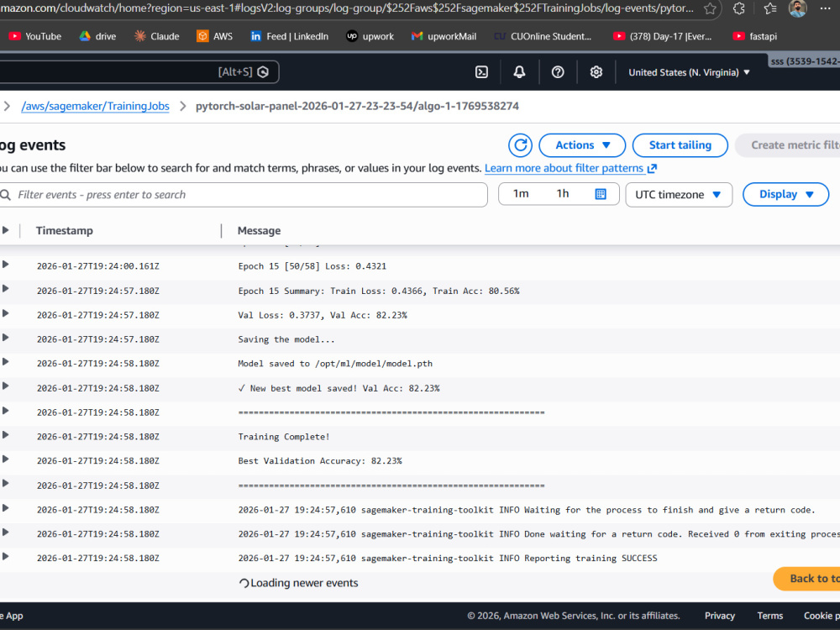Open the Terms footer link
The image size is (840, 630).
769,616
